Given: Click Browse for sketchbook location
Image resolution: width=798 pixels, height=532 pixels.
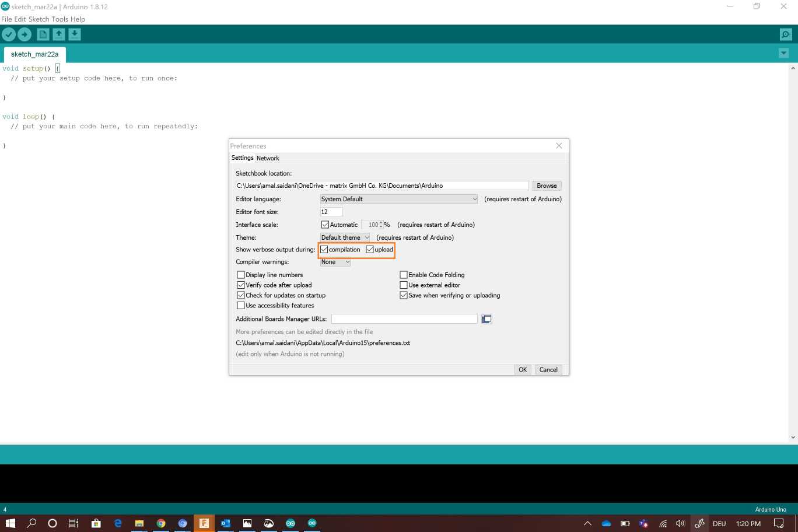Looking at the screenshot, I should [x=547, y=185].
